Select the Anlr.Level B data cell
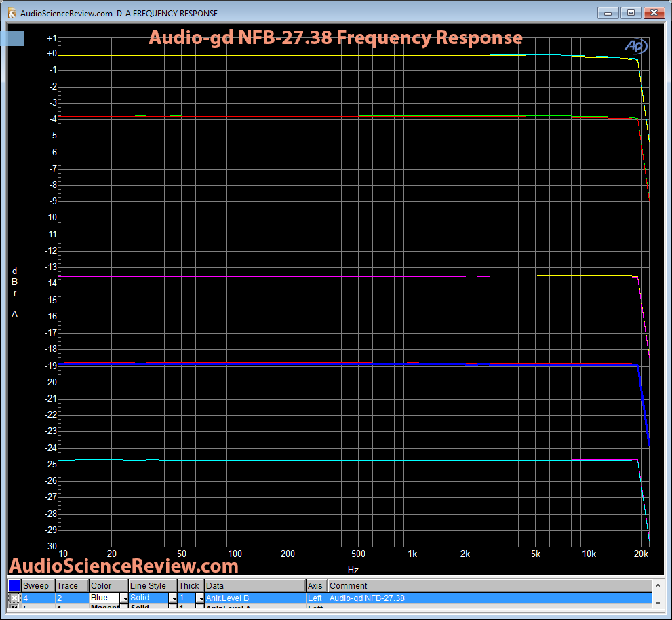The height and width of the screenshot is (620, 672). coord(255,598)
